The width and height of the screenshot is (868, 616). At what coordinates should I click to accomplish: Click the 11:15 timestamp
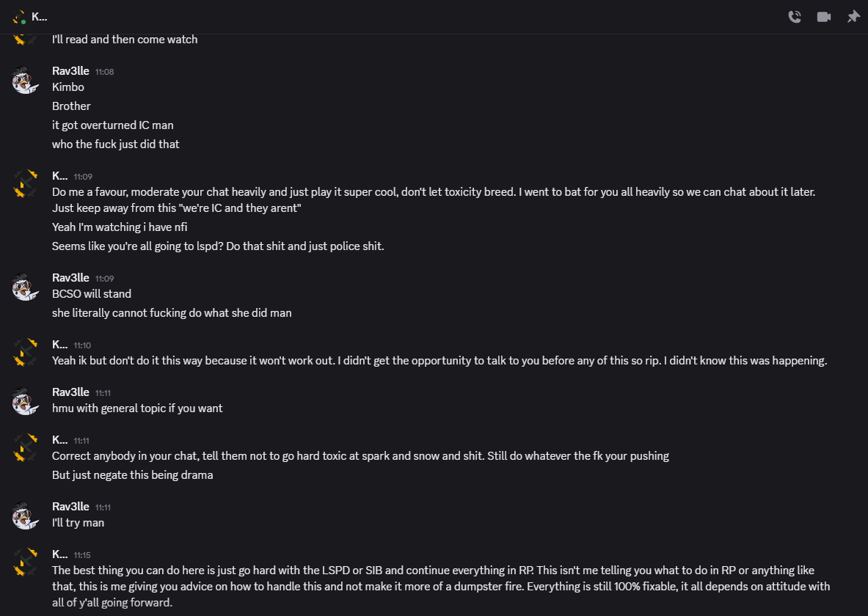[82, 555]
